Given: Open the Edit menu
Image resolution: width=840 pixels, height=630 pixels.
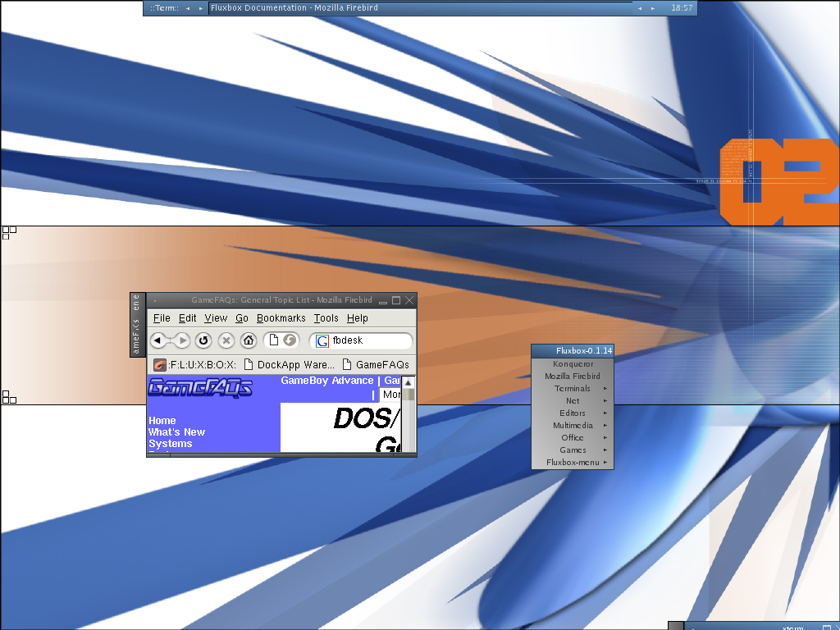Looking at the screenshot, I should click(x=188, y=318).
